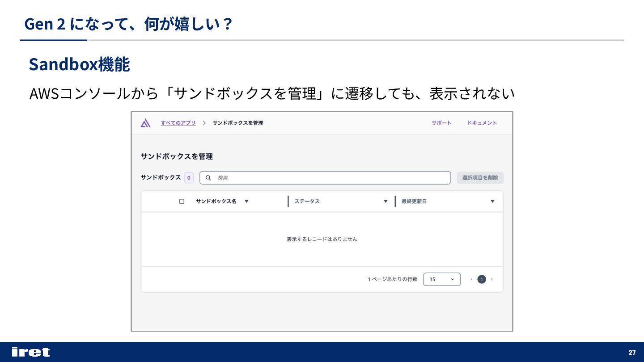Click the magnifier search icon
The width and height of the screenshot is (644, 362).
click(x=208, y=178)
